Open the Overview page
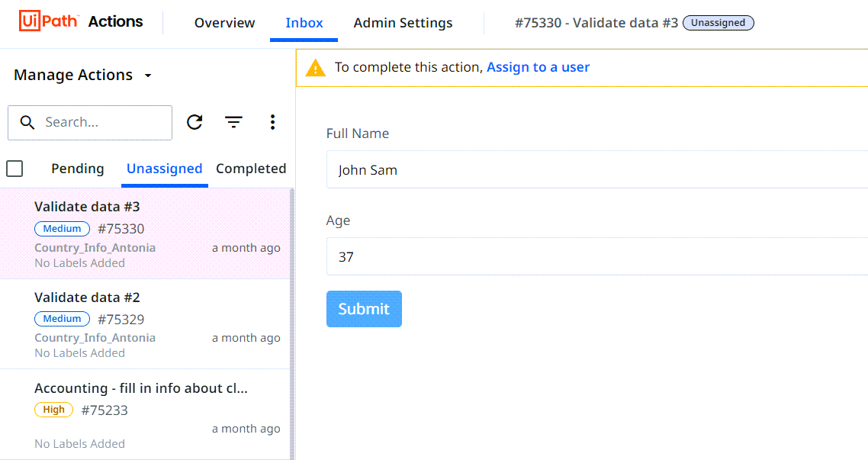This screenshot has width=868, height=460. pos(224,23)
